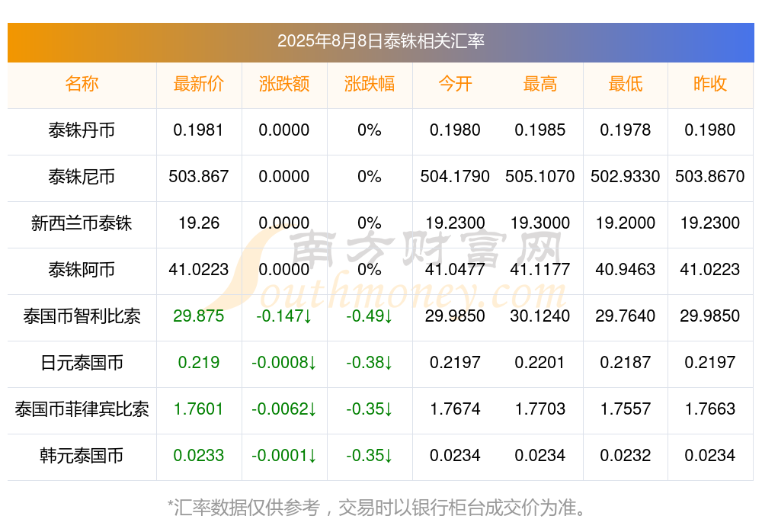Click change amount -0.0008↓
The height and width of the screenshot is (532, 762).
click(x=283, y=363)
